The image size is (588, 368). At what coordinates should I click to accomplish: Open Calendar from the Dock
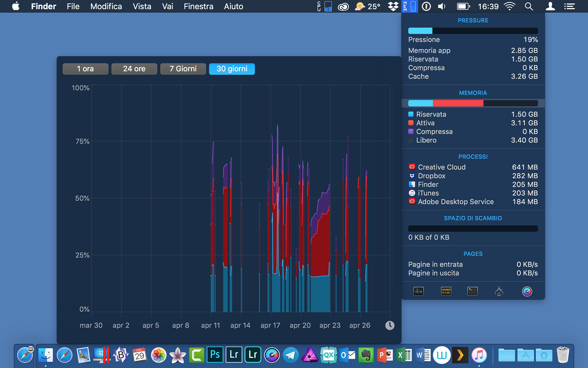(140, 355)
